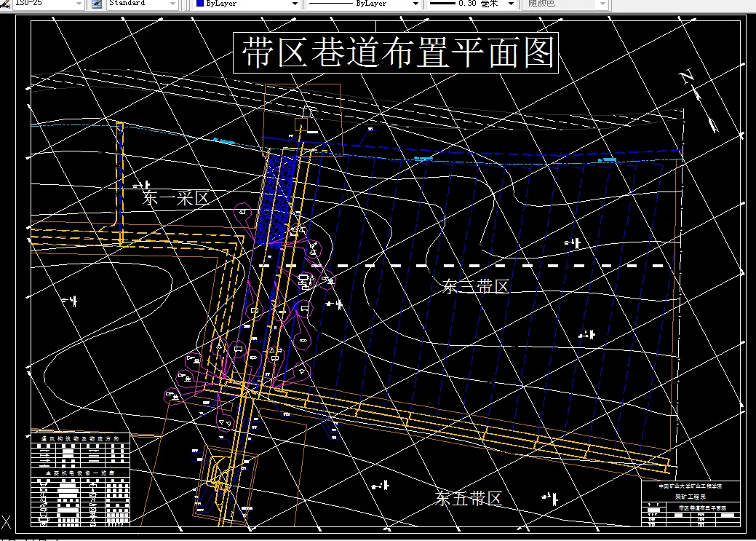Select the 东五带区 label in the drawing
The image size is (756, 541).
coord(469,498)
